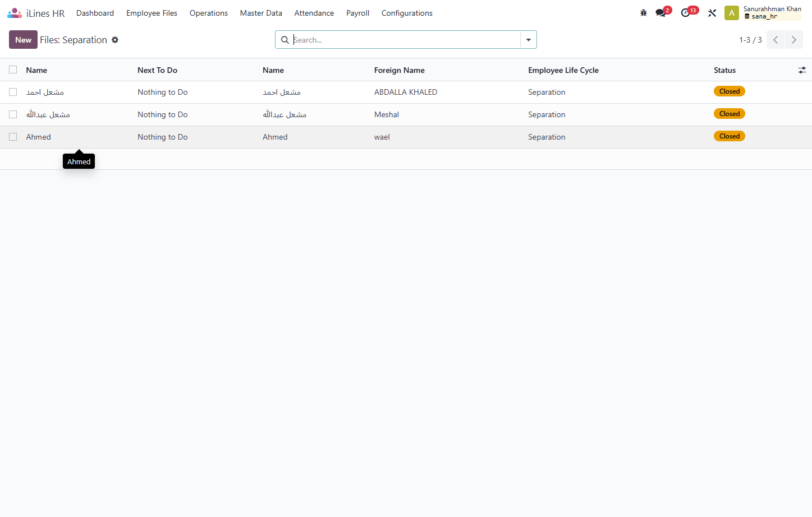The width and height of the screenshot is (812, 517).
Task: Click the New button
Action: [x=23, y=40]
